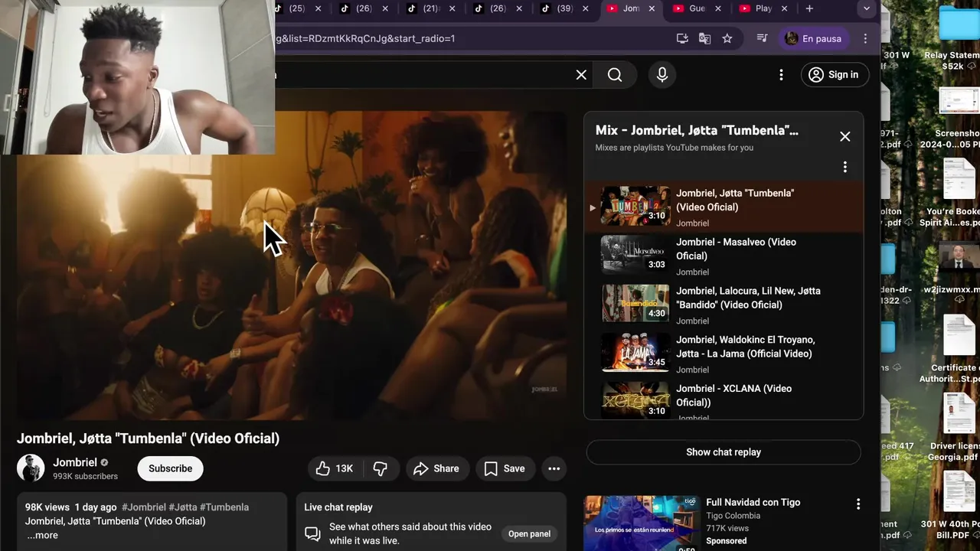Image resolution: width=980 pixels, height=551 pixels.
Task: Open the Bandido video thumbnail in playlist
Action: tap(635, 303)
